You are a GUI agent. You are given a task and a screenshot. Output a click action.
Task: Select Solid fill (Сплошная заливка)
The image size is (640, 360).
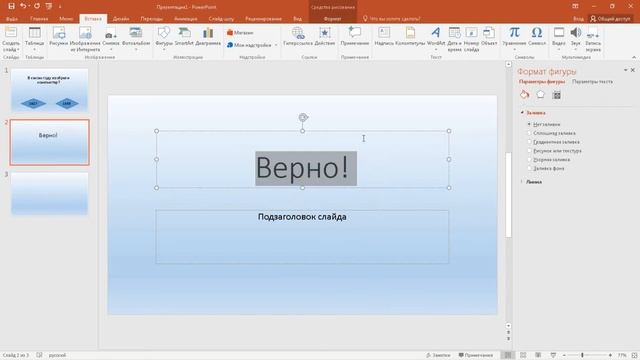coord(551,133)
